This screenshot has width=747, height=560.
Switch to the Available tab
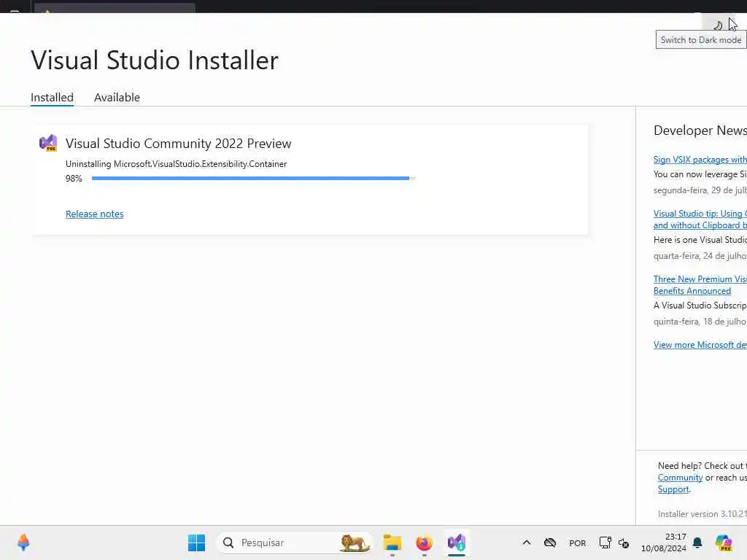pos(117,98)
